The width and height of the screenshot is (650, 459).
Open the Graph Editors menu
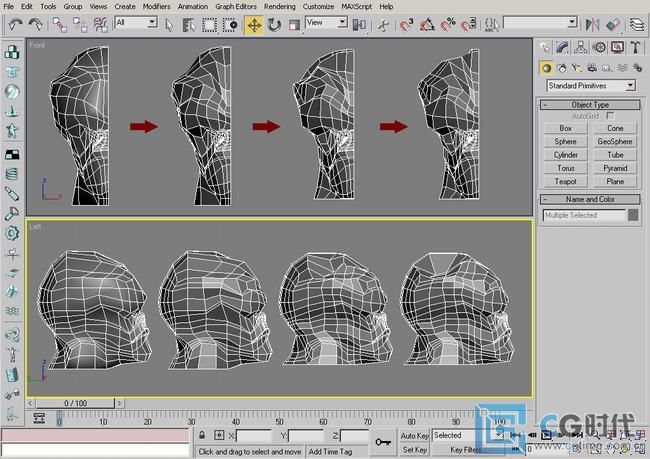pyautogui.click(x=236, y=7)
